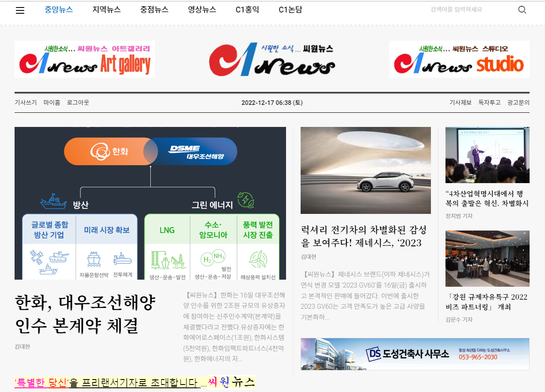Open the 4차산업혁명시대 article headline

pos(487,198)
